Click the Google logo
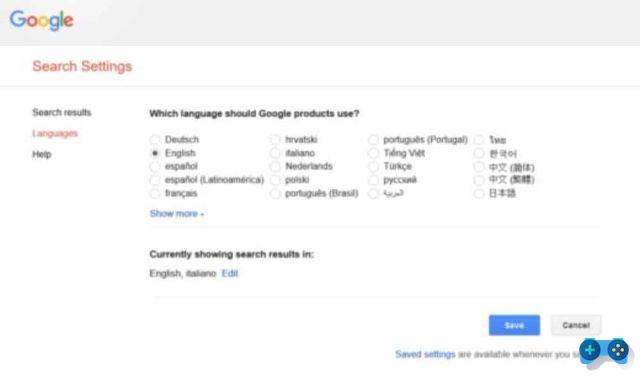The height and width of the screenshot is (387, 640). [x=42, y=20]
